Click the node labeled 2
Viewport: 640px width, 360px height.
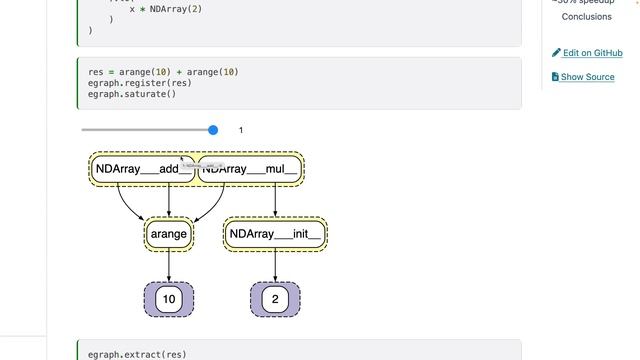275,299
